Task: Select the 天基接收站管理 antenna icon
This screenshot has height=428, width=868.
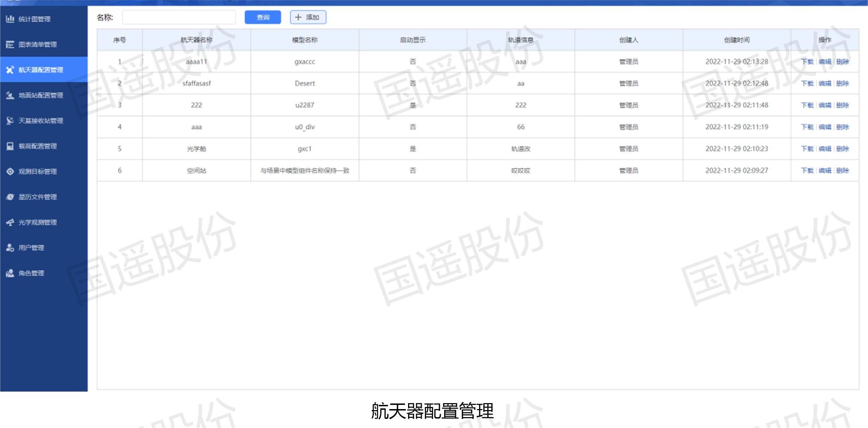Action: pyautogui.click(x=9, y=121)
